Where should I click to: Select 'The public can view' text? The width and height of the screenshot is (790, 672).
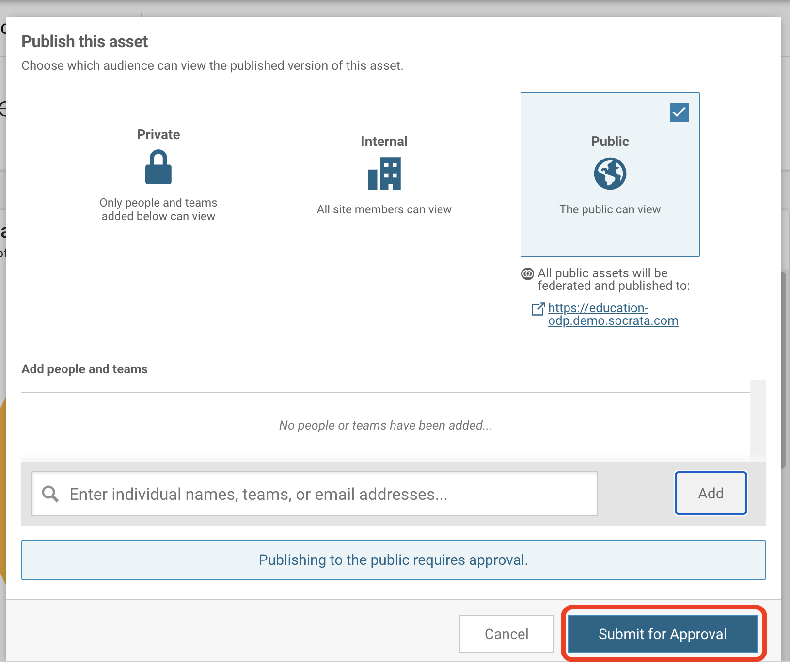[610, 209]
